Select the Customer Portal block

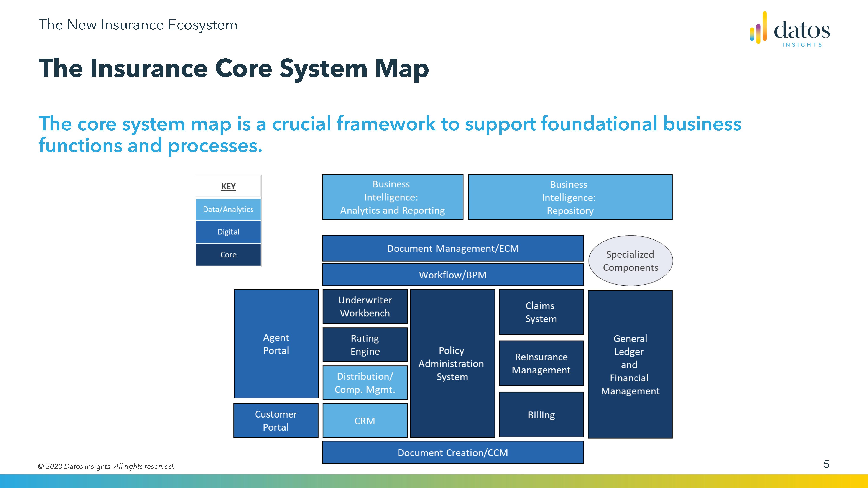tap(276, 421)
